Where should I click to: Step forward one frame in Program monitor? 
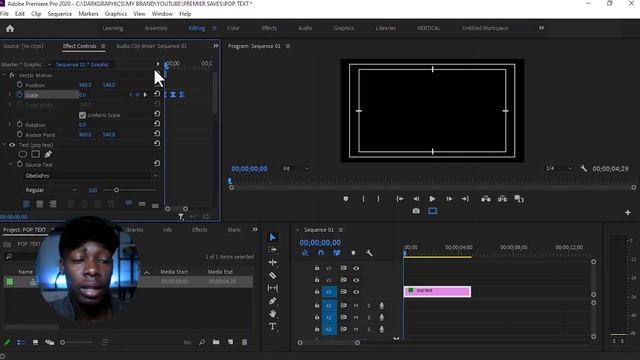[449, 199]
